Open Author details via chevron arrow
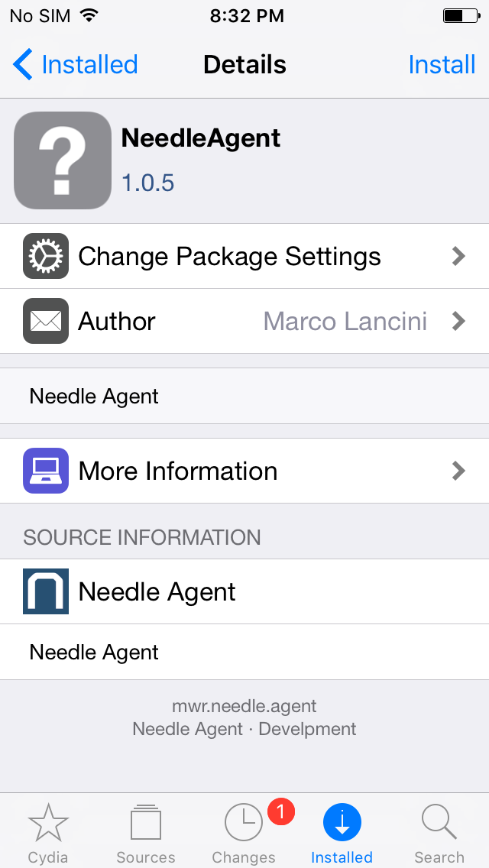Image resolution: width=489 pixels, height=868 pixels. (x=458, y=321)
